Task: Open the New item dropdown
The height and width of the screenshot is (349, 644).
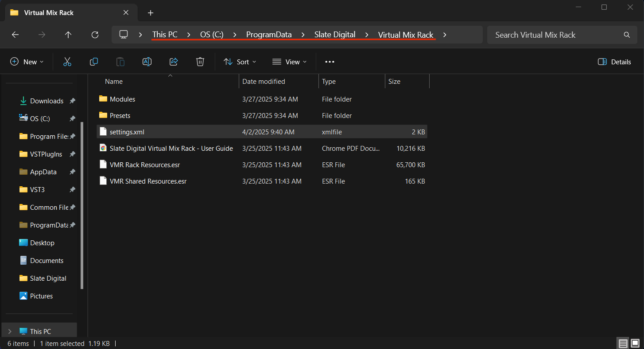Action: [27, 62]
